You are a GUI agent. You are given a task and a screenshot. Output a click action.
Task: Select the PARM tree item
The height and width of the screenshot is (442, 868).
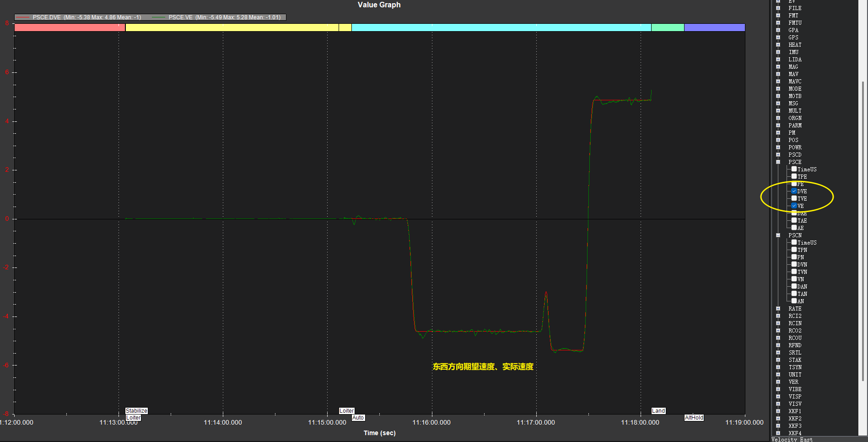tap(795, 125)
